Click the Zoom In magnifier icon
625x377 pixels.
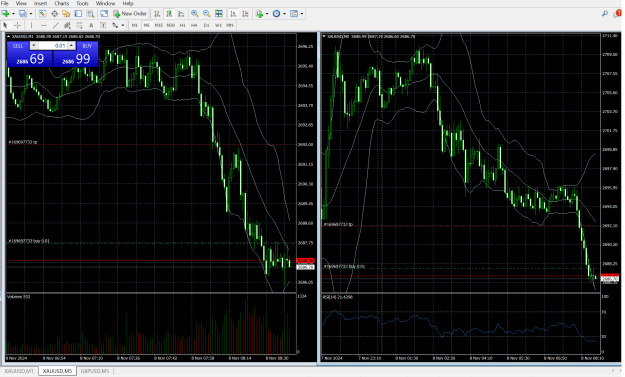click(195, 14)
